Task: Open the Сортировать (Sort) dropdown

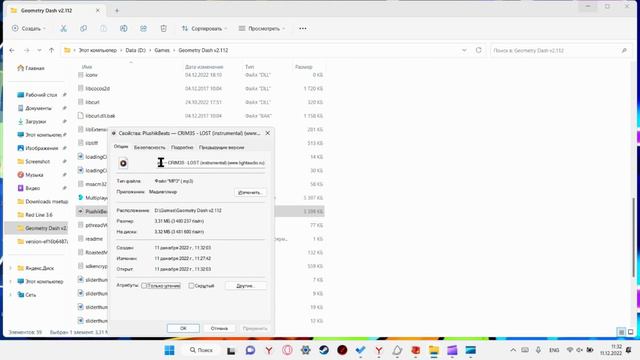Action: (x=204, y=29)
